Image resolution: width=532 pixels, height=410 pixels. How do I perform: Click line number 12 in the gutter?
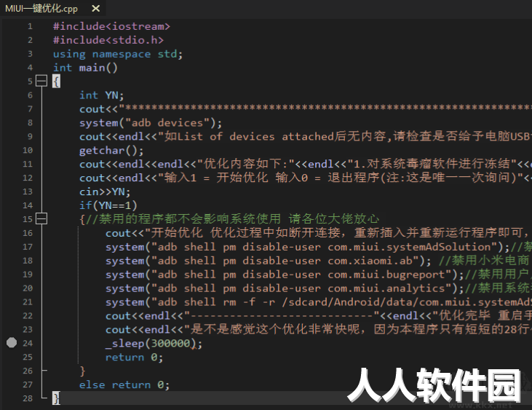click(x=28, y=178)
